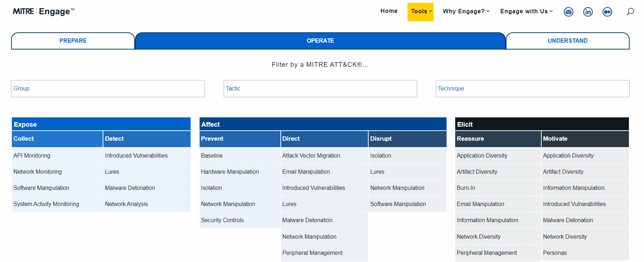The height and width of the screenshot is (262, 644).
Task: Select Isolation under Disrupt
Action: tap(381, 156)
